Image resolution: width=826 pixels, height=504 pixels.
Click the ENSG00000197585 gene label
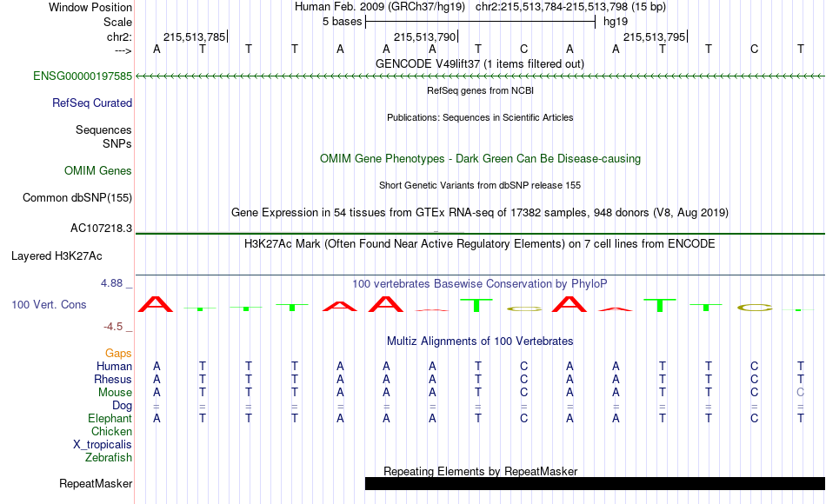click(83, 76)
